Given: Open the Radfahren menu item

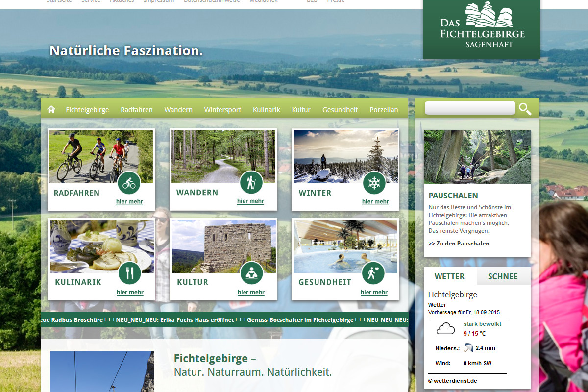Looking at the screenshot, I should [x=137, y=110].
